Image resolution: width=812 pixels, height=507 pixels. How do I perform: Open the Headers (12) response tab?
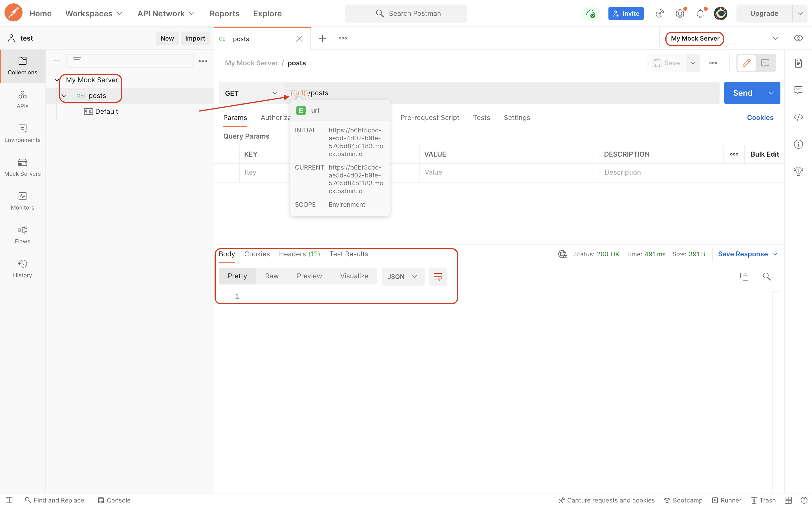pyautogui.click(x=299, y=254)
